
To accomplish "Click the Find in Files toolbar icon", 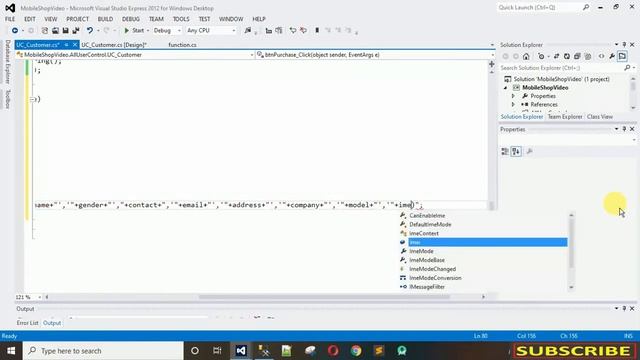I will (248, 31).
